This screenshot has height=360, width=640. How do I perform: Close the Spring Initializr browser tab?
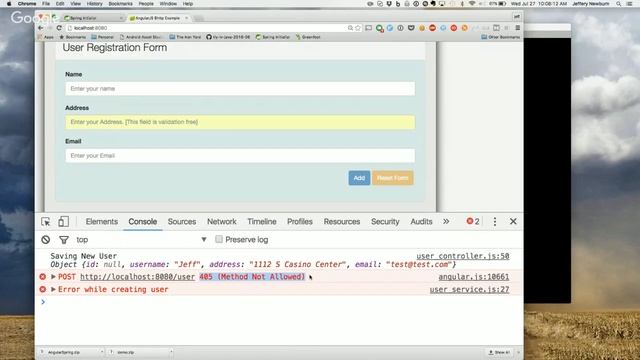(x=121, y=18)
